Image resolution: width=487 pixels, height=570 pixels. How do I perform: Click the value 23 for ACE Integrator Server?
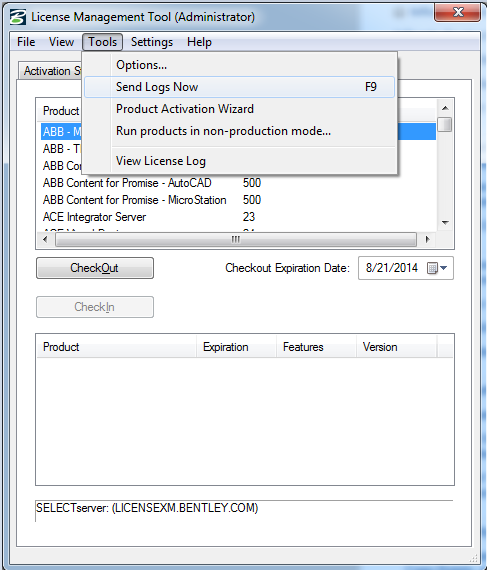pyautogui.click(x=249, y=217)
